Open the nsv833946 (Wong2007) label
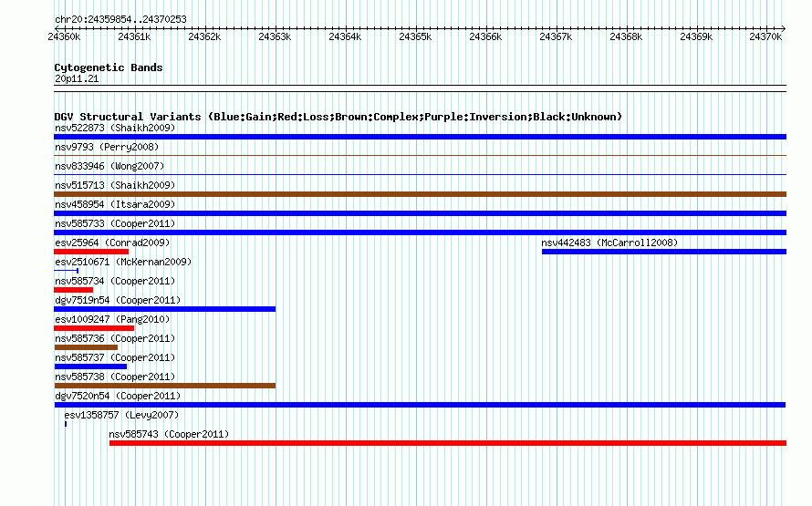 [109, 166]
